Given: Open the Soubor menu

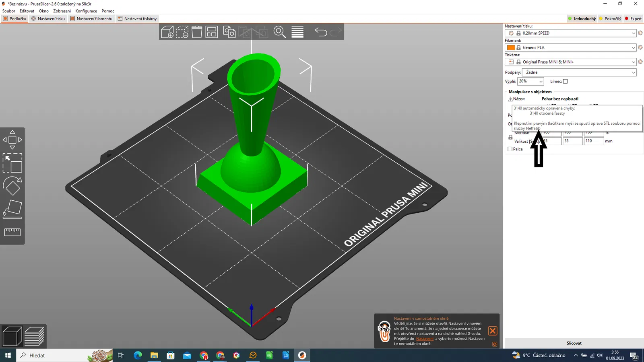Looking at the screenshot, I should pyautogui.click(x=9, y=11).
